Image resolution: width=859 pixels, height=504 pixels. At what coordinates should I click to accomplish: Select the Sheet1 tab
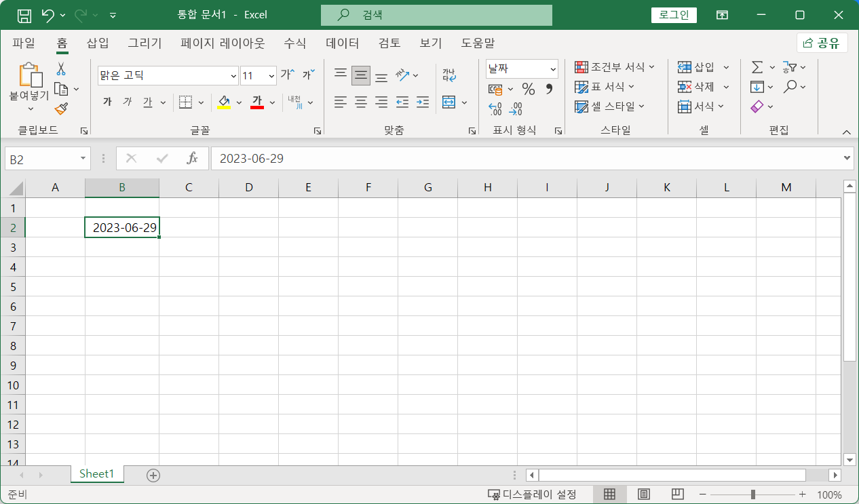point(97,474)
